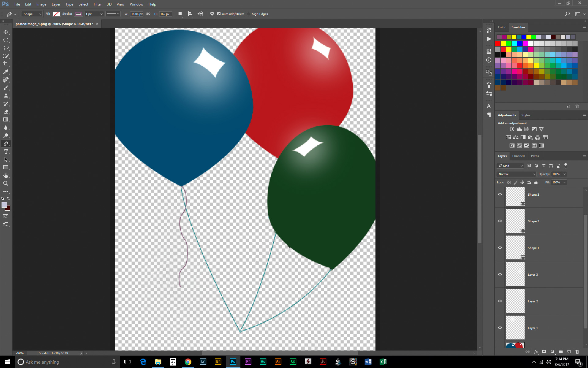Hide the Shape 1 layer
Image resolution: width=588 pixels, height=368 pixels.
coord(500,248)
